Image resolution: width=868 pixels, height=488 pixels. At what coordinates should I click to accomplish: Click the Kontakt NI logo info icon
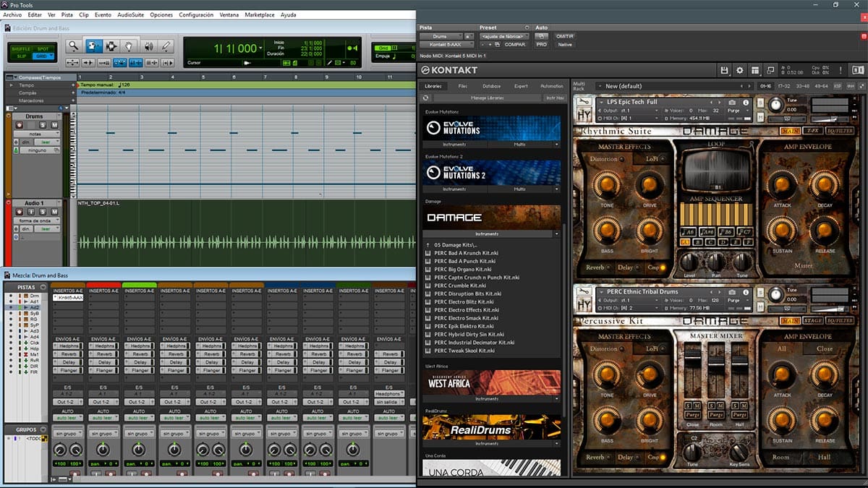pos(856,70)
